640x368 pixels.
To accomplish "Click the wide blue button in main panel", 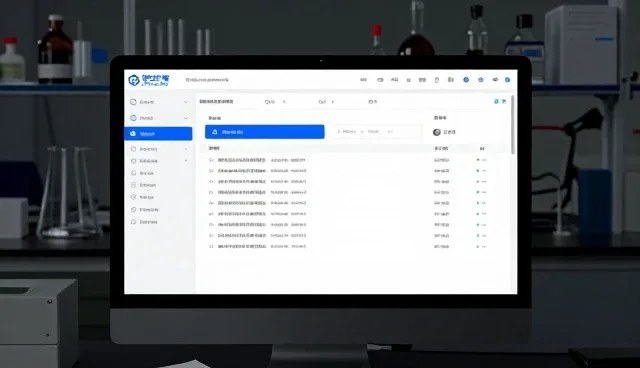I will 264,132.
